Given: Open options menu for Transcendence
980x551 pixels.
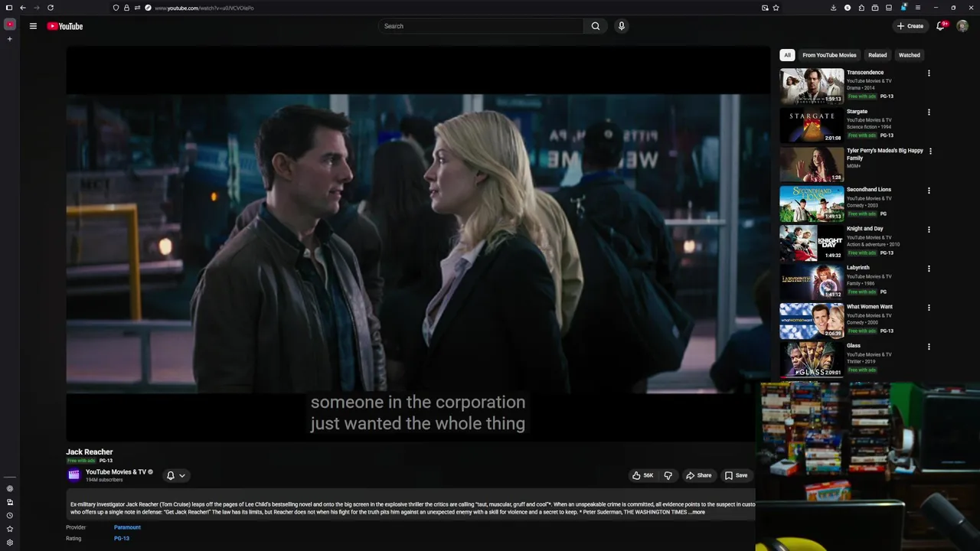Looking at the screenshot, I should click(x=929, y=73).
